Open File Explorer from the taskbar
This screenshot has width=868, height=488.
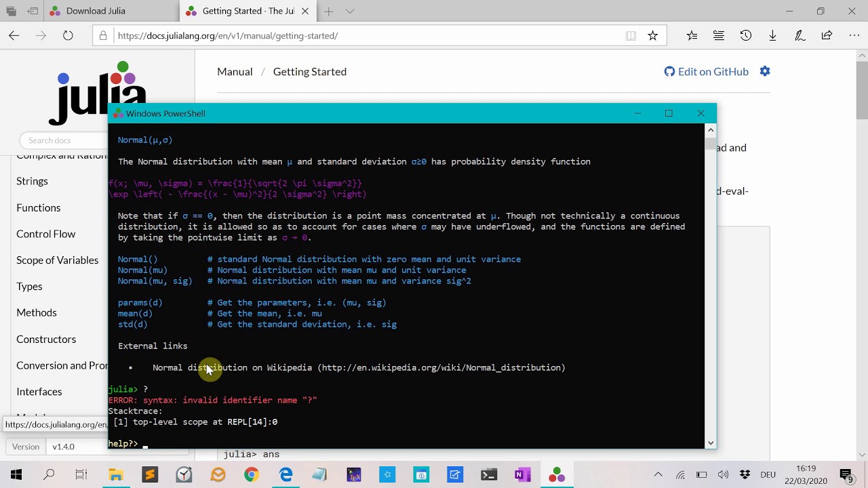coord(116,474)
